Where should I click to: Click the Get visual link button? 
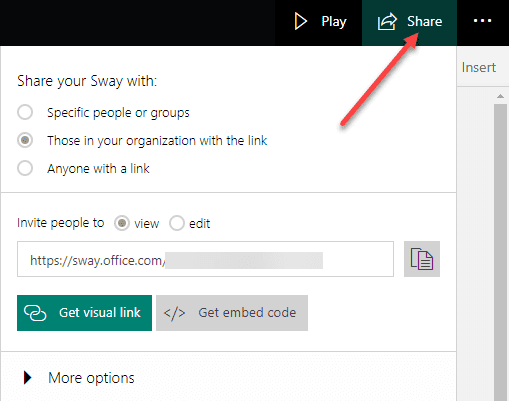(84, 313)
